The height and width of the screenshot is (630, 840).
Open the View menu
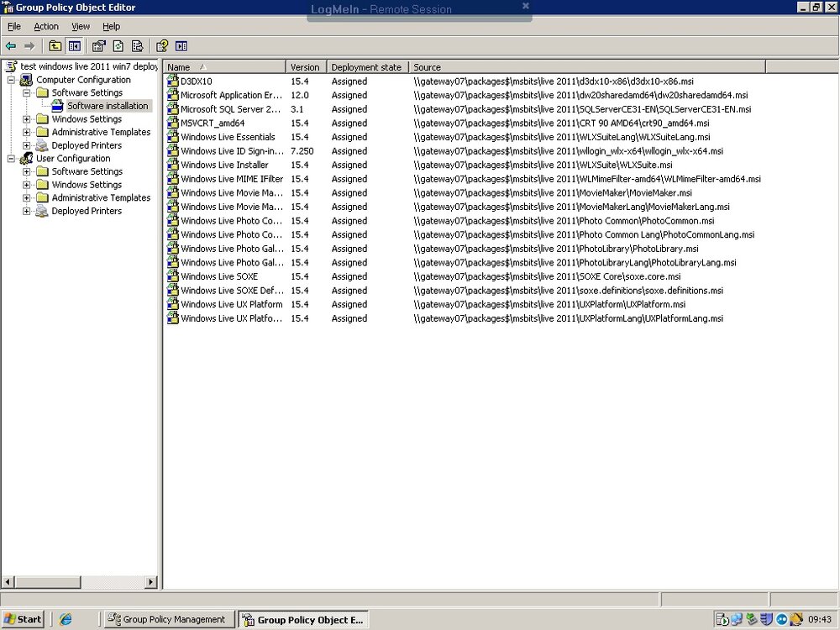[81, 26]
